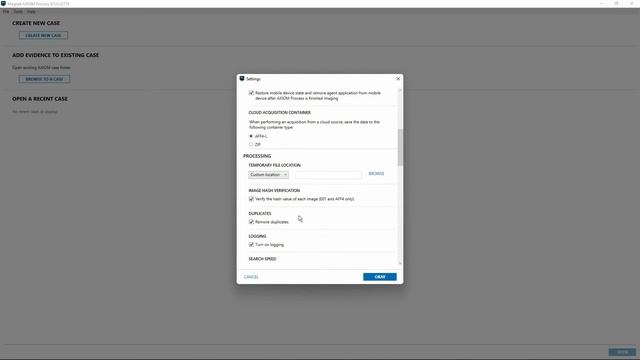Viewport: 640px width, 360px height.
Task: Click the LOGGING heading
Action: [x=257, y=236]
